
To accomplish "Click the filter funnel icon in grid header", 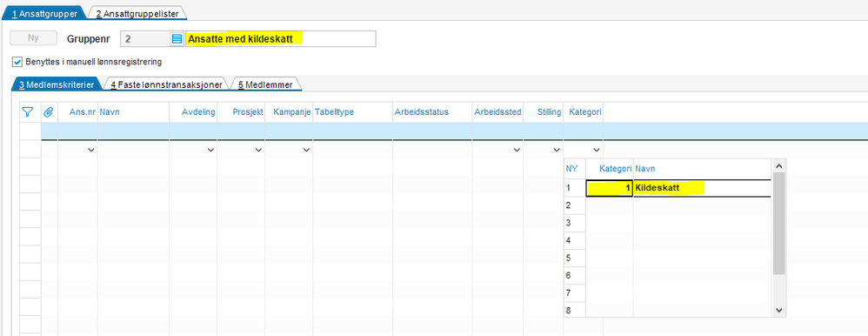I will tap(27, 112).
